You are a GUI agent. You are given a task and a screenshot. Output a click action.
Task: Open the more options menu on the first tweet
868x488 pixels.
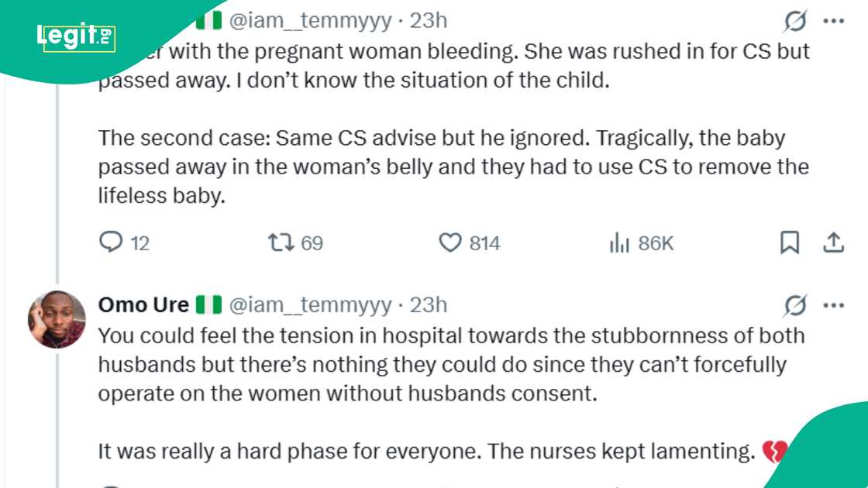pyautogui.click(x=835, y=20)
